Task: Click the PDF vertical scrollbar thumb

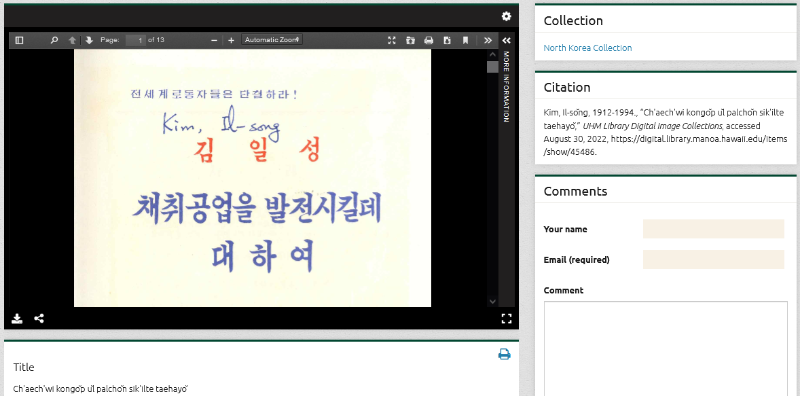Action: point(492,67)
